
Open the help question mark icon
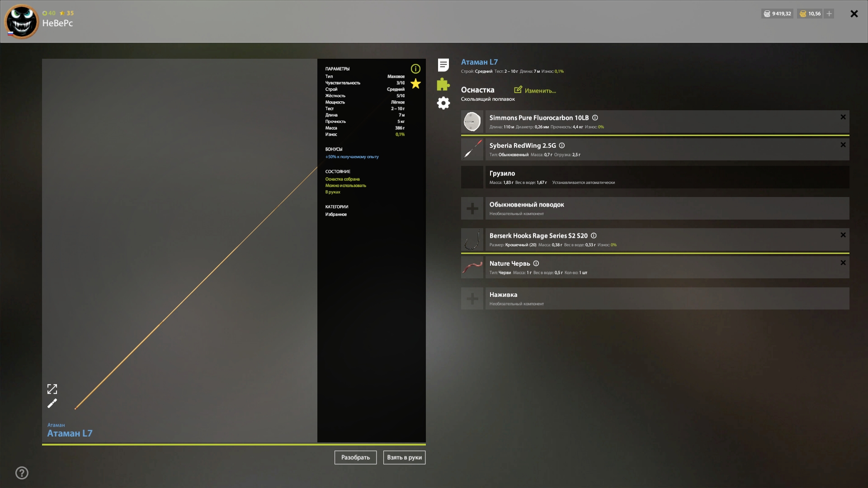(x=22, y=473)
